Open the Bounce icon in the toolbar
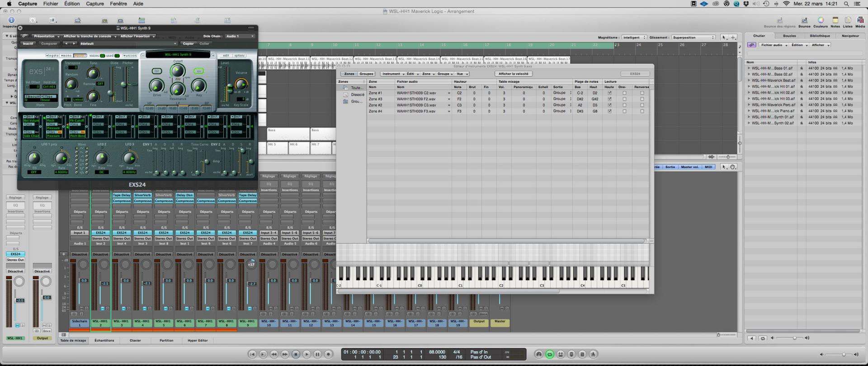The height and width of the screenshot is (366, 868). [804, 20]
